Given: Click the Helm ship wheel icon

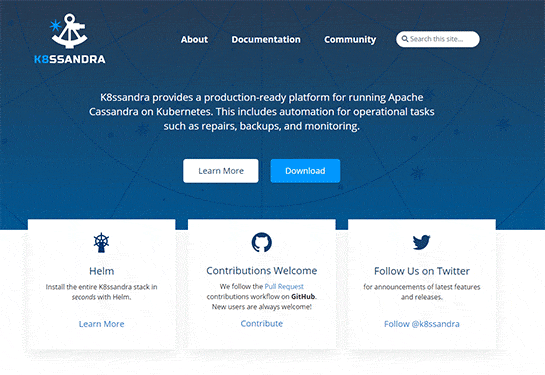Looking at the screenshot, I should pos(101,243).
